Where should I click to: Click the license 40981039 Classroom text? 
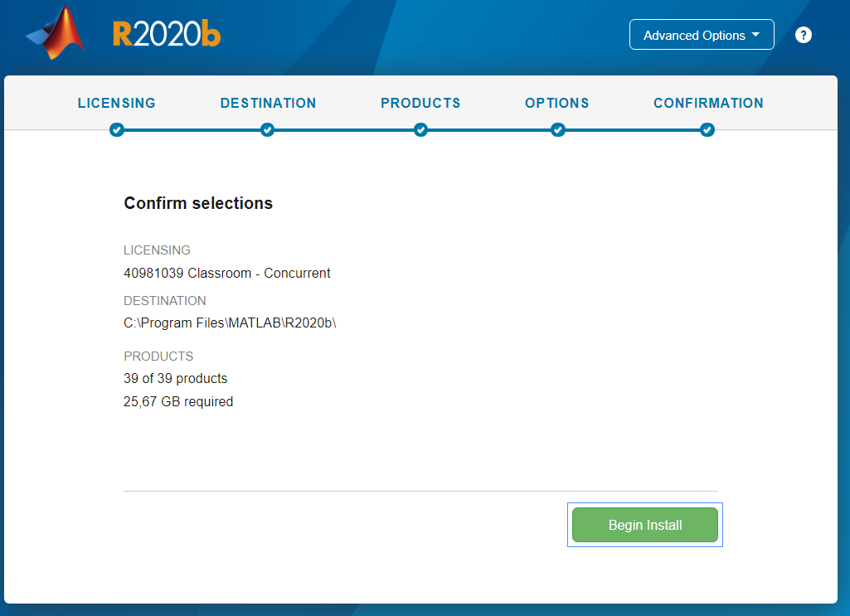click(187, 273)
